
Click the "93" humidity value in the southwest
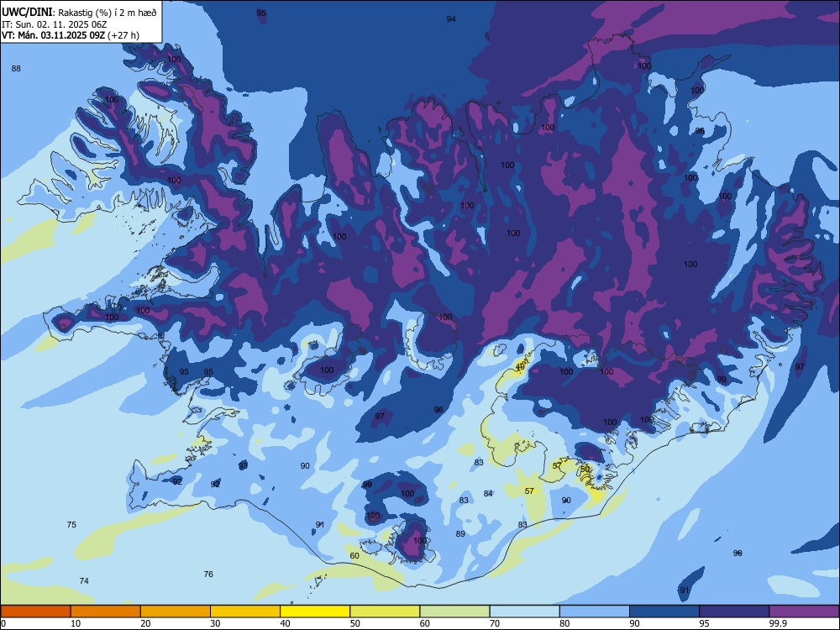(244, 465)
